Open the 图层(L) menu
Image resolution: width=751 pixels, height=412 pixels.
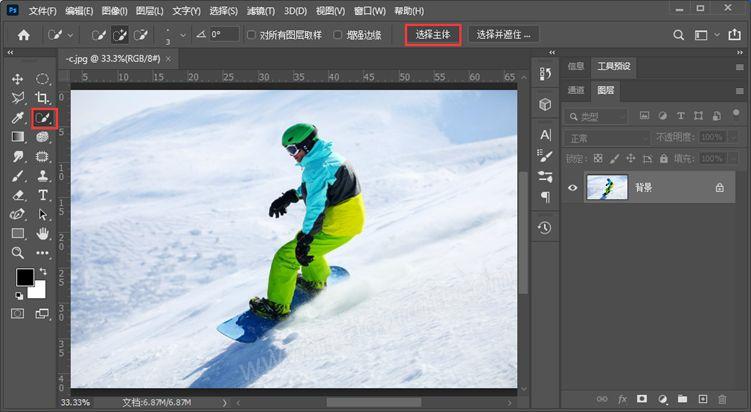point(149,11)
